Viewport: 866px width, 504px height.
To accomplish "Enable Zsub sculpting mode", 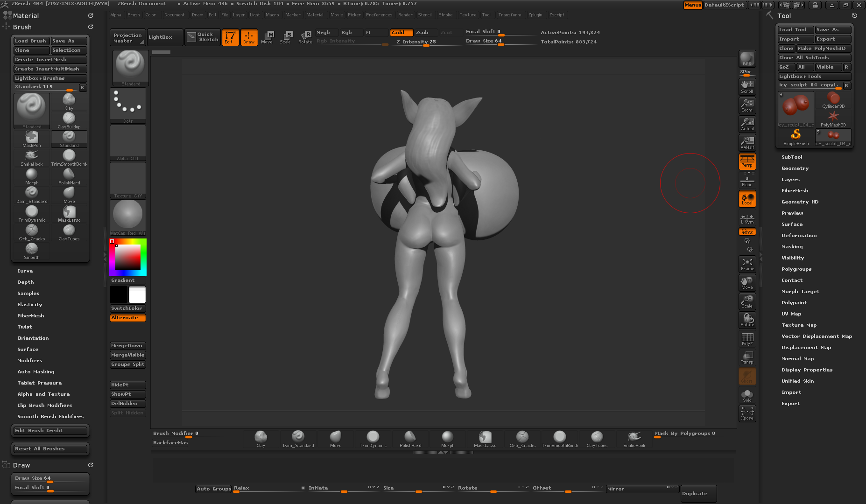I will [x=422, y=33].
